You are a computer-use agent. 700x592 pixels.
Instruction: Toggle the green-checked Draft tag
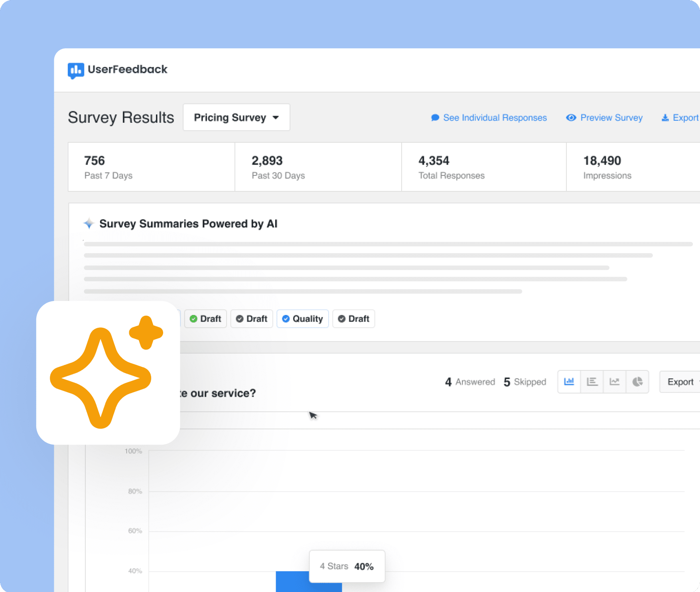(205, 319)
